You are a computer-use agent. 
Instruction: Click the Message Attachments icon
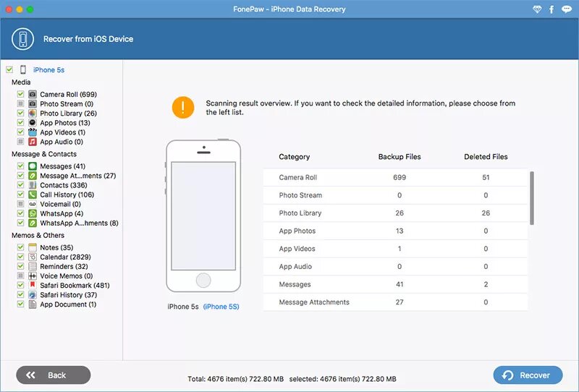[33, 176]
